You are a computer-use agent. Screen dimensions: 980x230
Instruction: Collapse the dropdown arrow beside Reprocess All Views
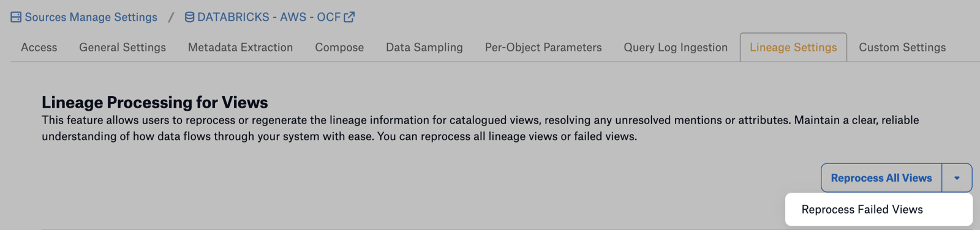click(x=957, y=177)
